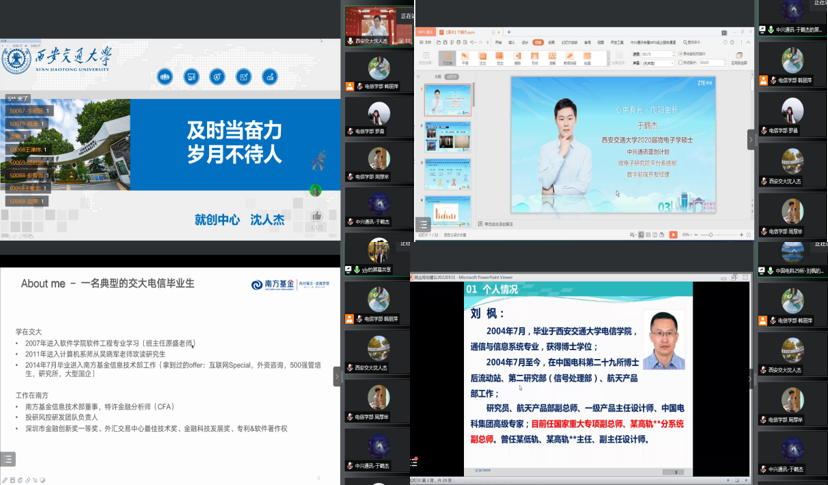828x485 pixels.
Task: Click the zoom-in plus icon in WPS status bar
Action: click(x=741, y=235)
